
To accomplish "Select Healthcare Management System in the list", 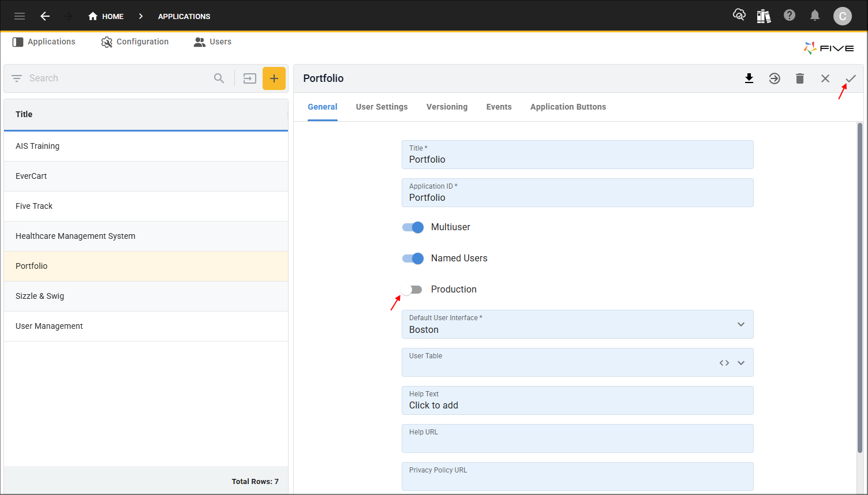I will point(76,236).
